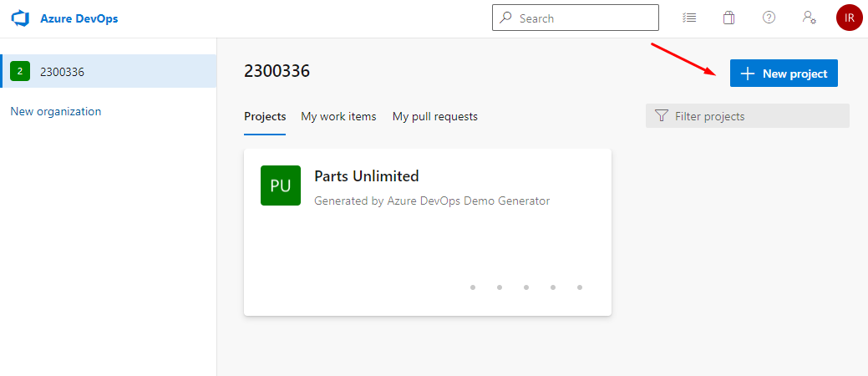Open the Marketplace shopping bag icon
The image size is (868, 376).
pyautogui.click(x=728, y=18)
